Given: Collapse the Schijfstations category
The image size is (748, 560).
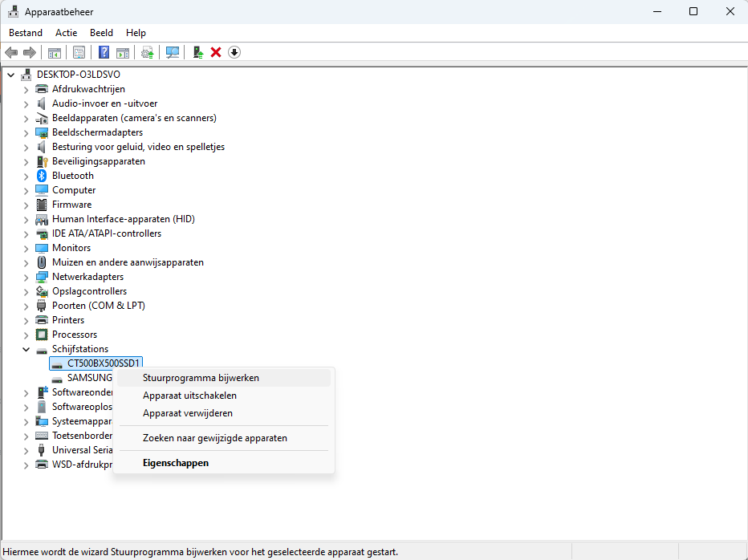Looking at the screenshot, I should pyautogui.click(x=26, y=349).
